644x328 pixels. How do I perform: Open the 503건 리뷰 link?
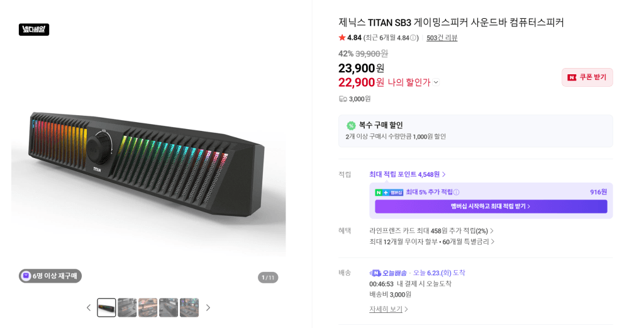pos(442,38)
